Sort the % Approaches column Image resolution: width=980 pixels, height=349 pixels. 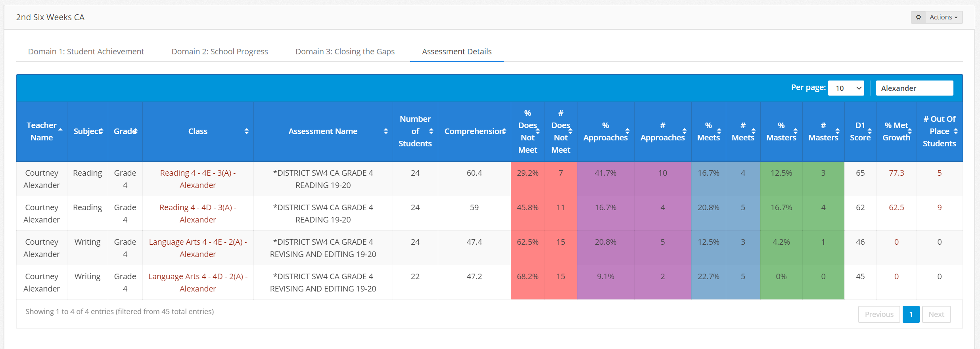627,131
